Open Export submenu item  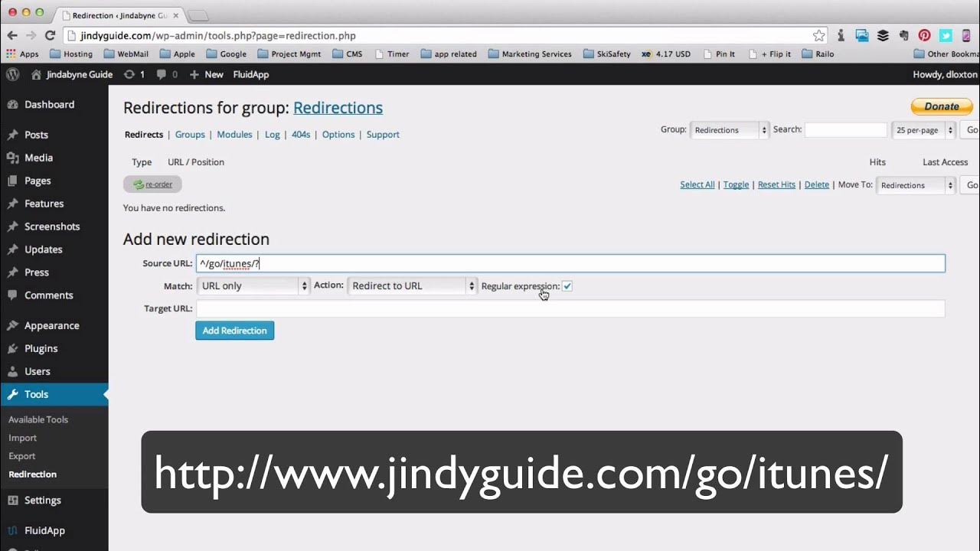pos(22,456)
